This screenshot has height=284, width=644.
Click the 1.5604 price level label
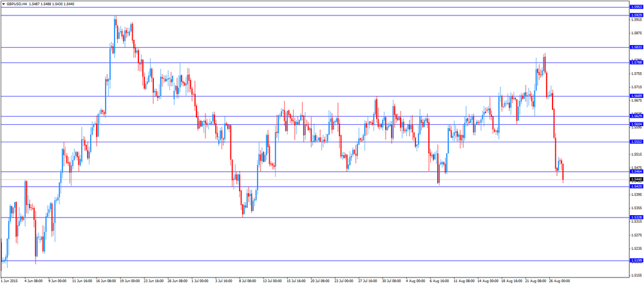point(636,124)
